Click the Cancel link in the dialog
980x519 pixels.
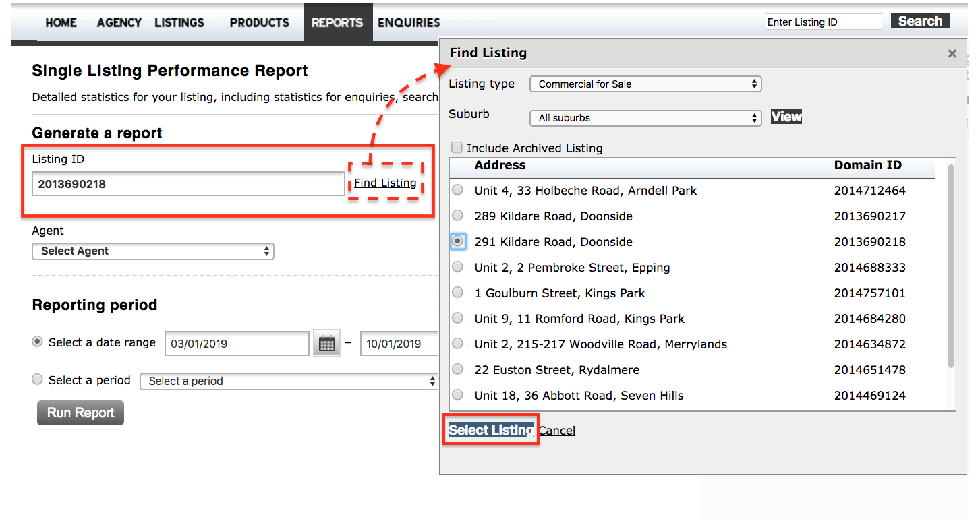tap(556, 430)
